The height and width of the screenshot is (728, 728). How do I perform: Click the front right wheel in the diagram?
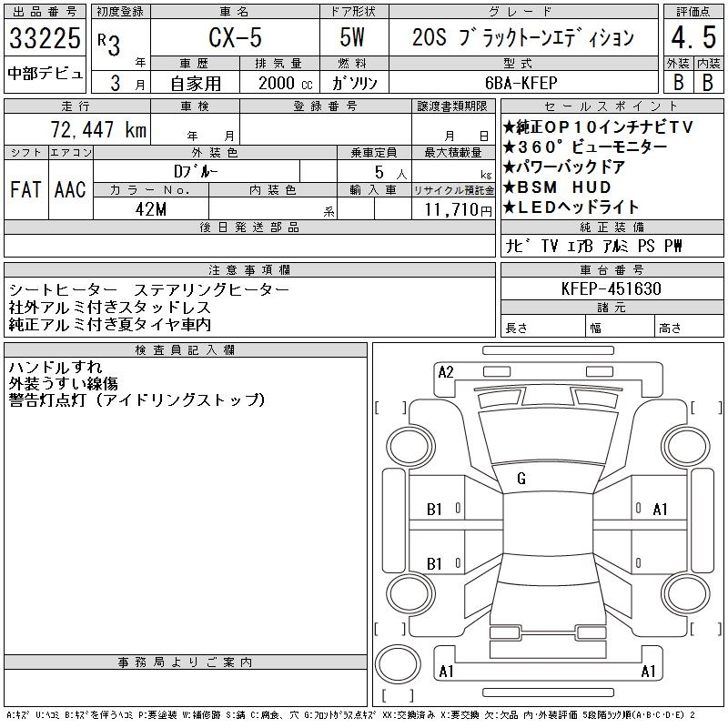[x=685, y=447]
